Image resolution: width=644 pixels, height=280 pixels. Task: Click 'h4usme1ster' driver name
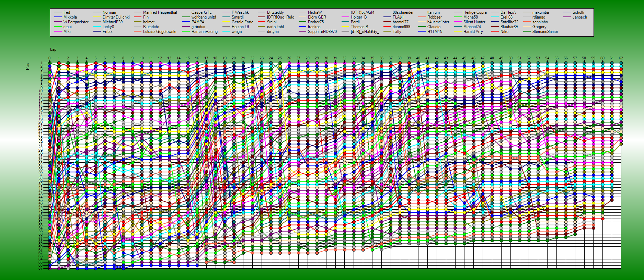pyautogui.click(x=438, y=22)
